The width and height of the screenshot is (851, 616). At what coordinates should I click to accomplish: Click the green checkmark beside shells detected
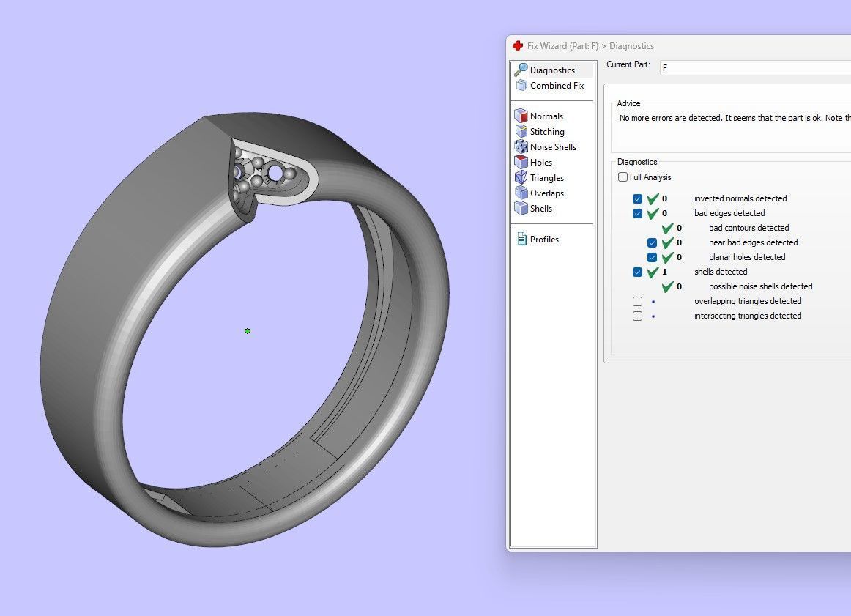(x=653, y=272)
